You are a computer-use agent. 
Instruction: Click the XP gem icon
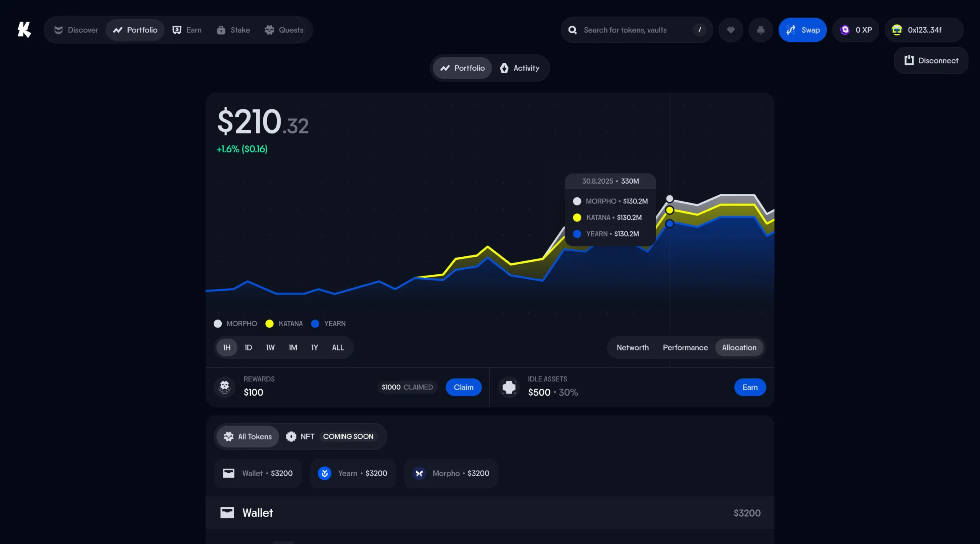(845, 30)
